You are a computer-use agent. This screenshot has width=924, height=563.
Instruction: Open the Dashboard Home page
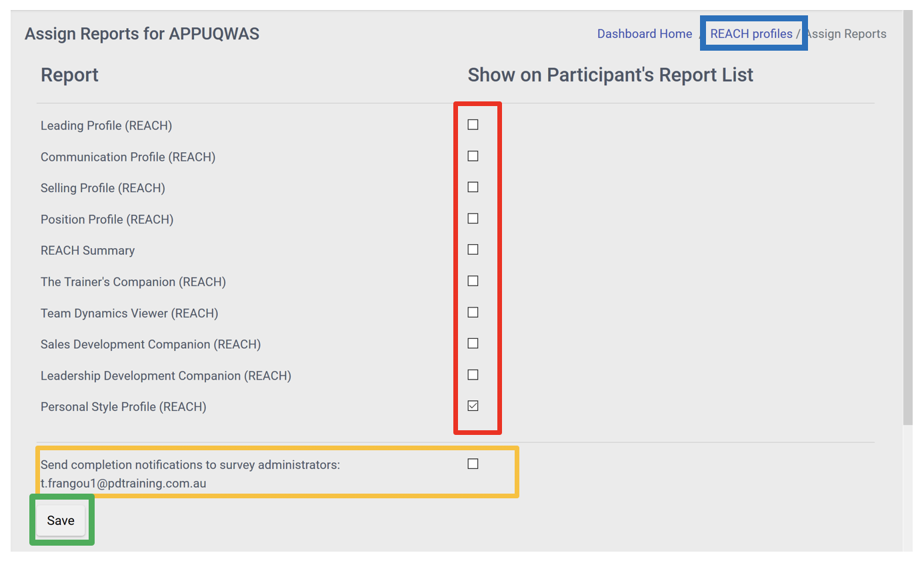pos(644,33)
